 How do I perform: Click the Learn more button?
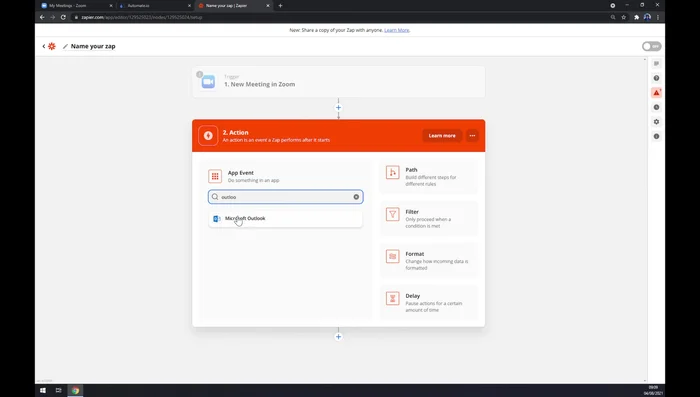click(442, 136)
